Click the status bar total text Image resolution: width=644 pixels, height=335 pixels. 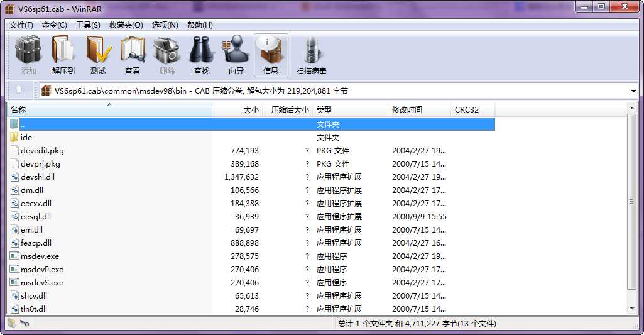(x=417, y=324)
